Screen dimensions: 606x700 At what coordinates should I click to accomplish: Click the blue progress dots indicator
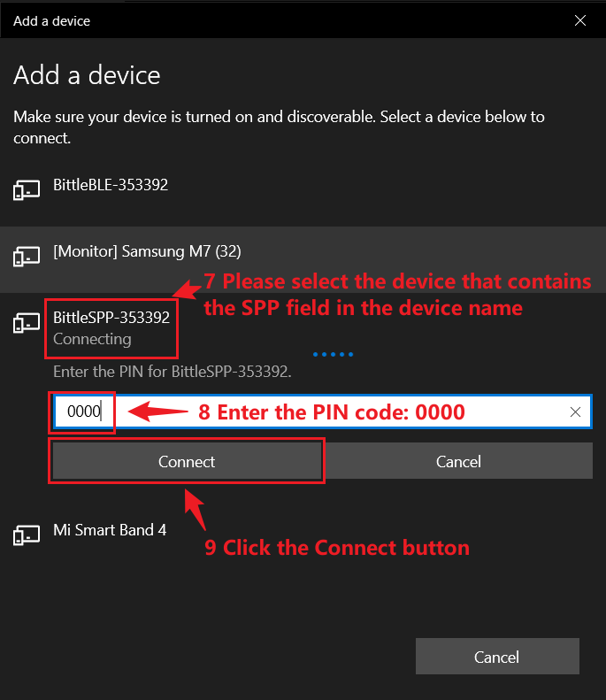point(333,354)
